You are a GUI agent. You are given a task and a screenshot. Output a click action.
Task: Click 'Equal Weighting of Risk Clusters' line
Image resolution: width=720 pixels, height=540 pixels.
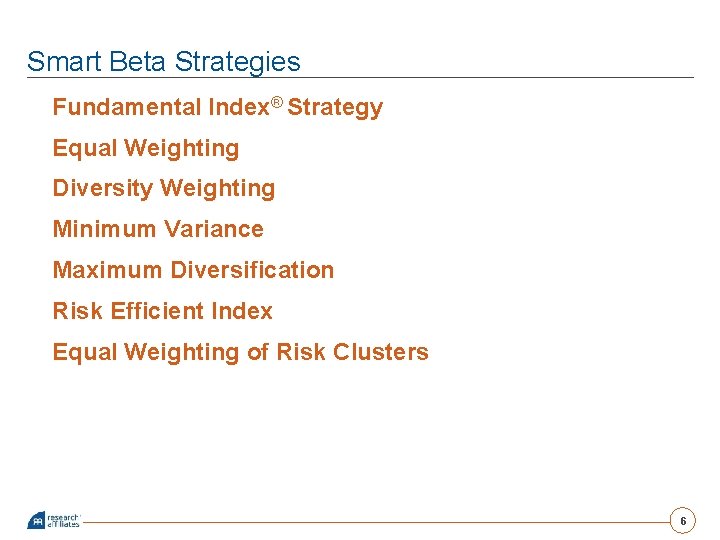(241, 352)
